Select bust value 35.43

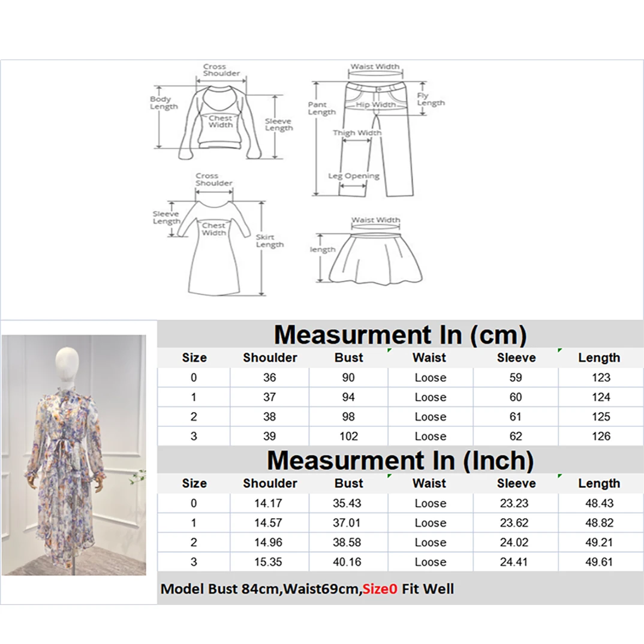pos(347,503)
